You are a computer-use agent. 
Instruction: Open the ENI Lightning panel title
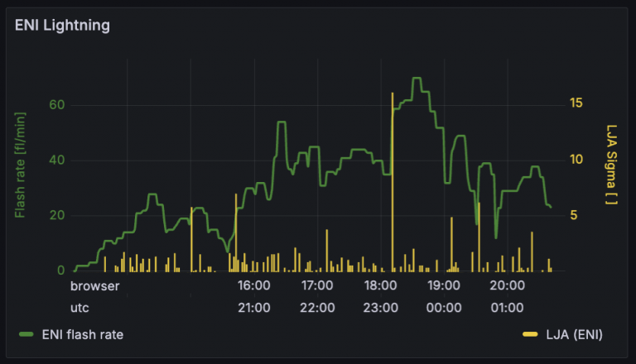pos(62,25)
